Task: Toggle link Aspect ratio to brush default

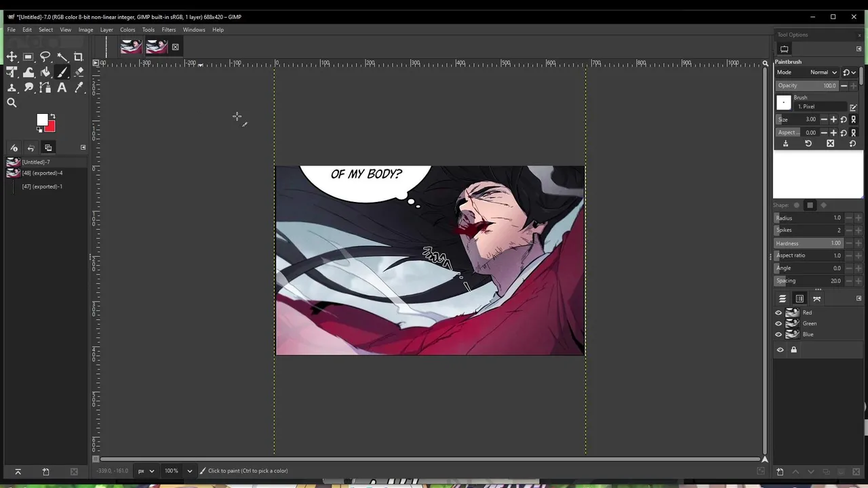Action: click(x=853, y=133)
